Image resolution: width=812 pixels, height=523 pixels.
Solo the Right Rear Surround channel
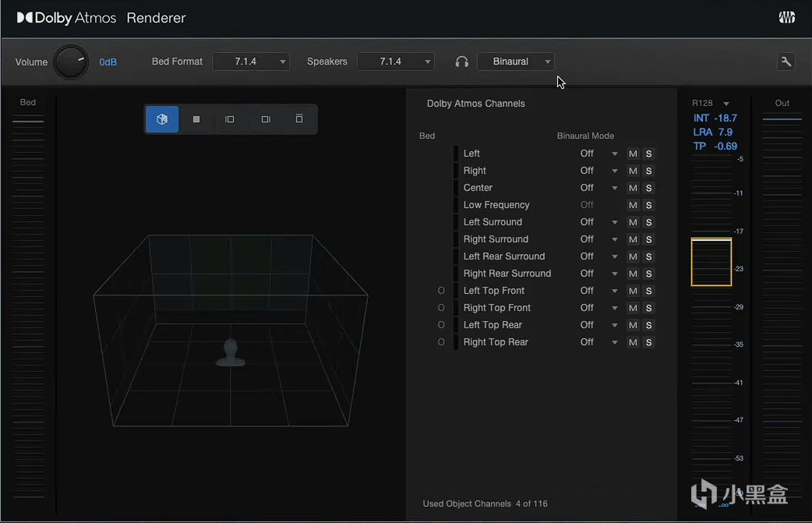point(648,274)
